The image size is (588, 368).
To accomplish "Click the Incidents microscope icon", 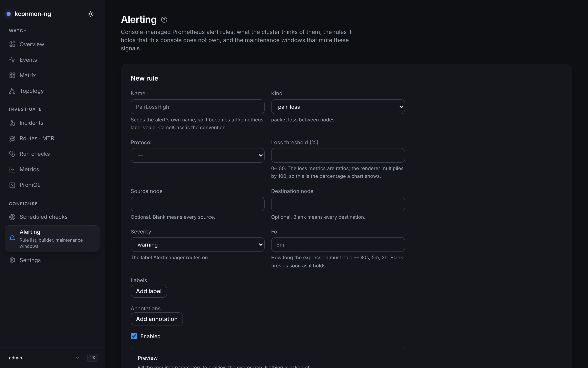I will 12,123.
